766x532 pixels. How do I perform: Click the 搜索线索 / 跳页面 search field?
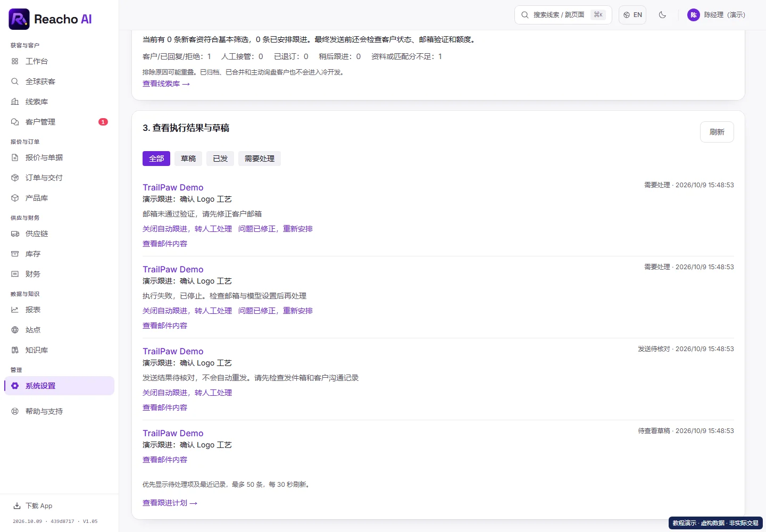pyautogui.click(x=563, y=15)
